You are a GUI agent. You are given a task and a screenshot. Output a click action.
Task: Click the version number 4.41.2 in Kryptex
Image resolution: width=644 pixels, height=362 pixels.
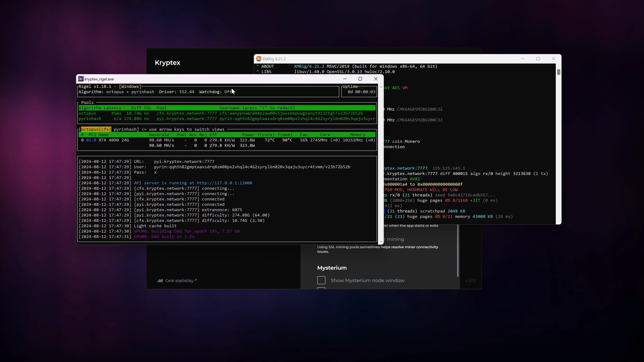coord(470,281)
